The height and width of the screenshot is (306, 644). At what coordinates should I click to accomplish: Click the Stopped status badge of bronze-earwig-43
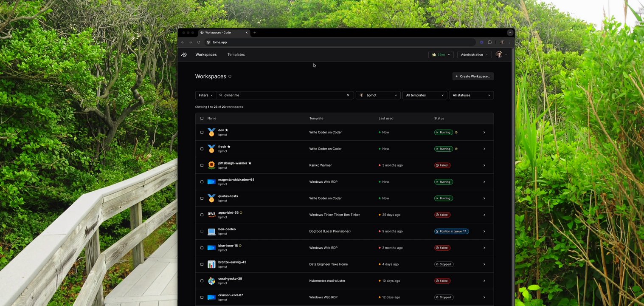(x=444, y=264)
